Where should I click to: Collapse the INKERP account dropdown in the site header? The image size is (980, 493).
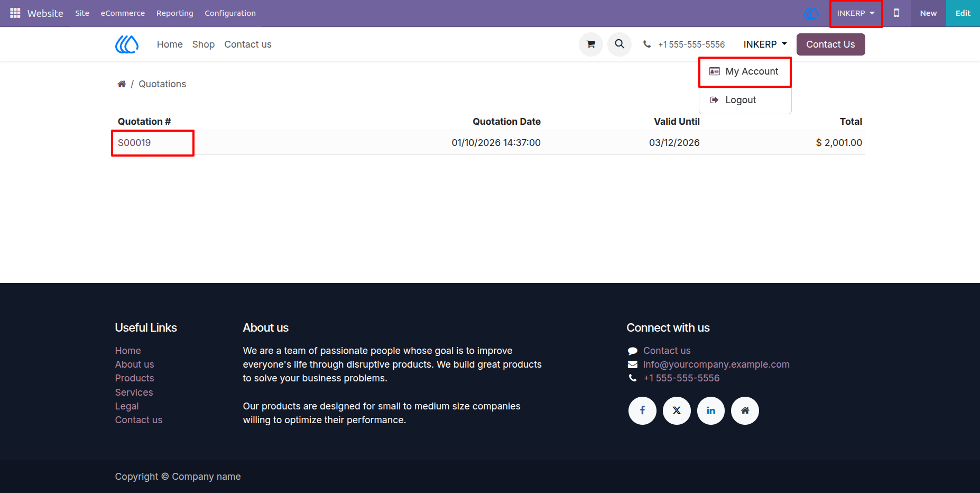pyautogui.click(x=765, y=44)
